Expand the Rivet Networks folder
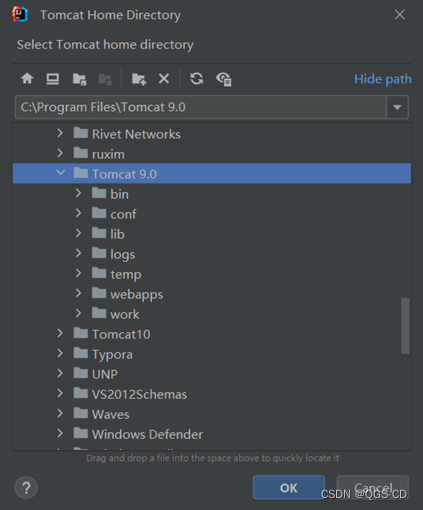This screenshot has height=510, width=423. [60, 133]
